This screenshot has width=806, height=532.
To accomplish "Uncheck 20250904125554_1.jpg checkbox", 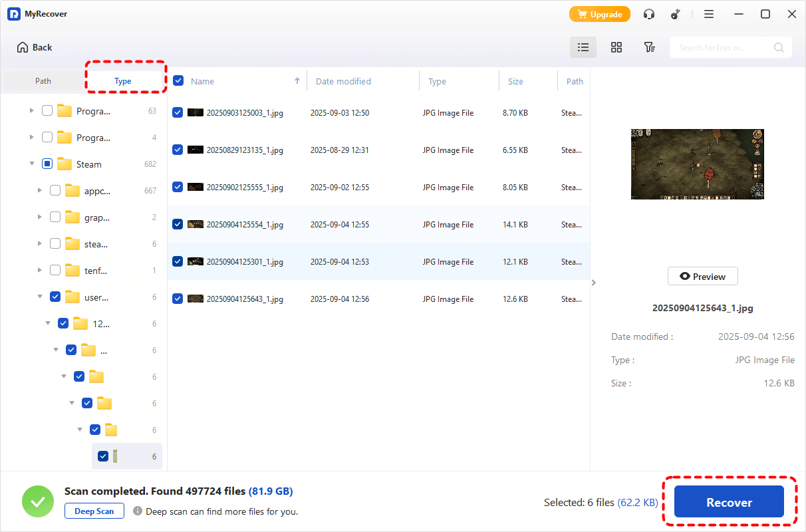I will pos(178,225).
